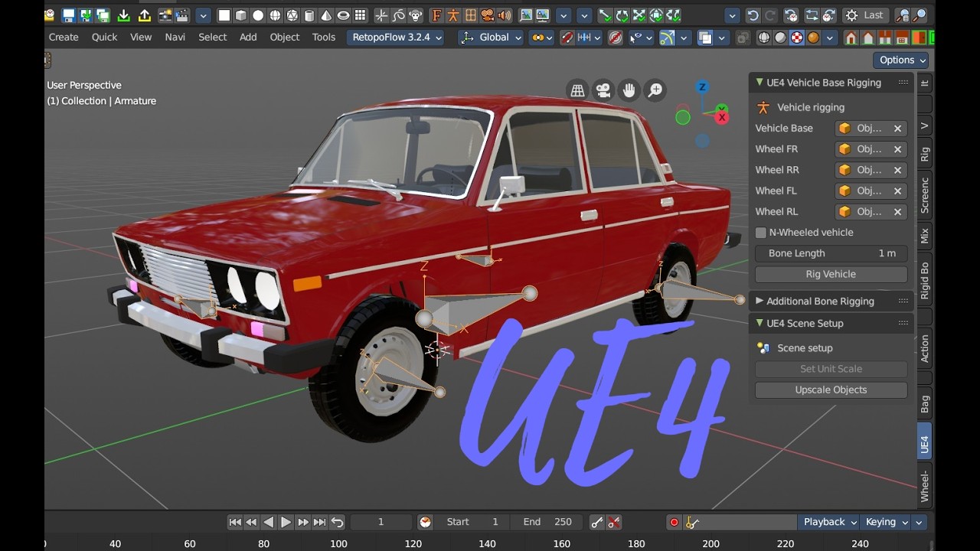Open the Navi menu
Viewport: 980px width, 551px height.
175,37
